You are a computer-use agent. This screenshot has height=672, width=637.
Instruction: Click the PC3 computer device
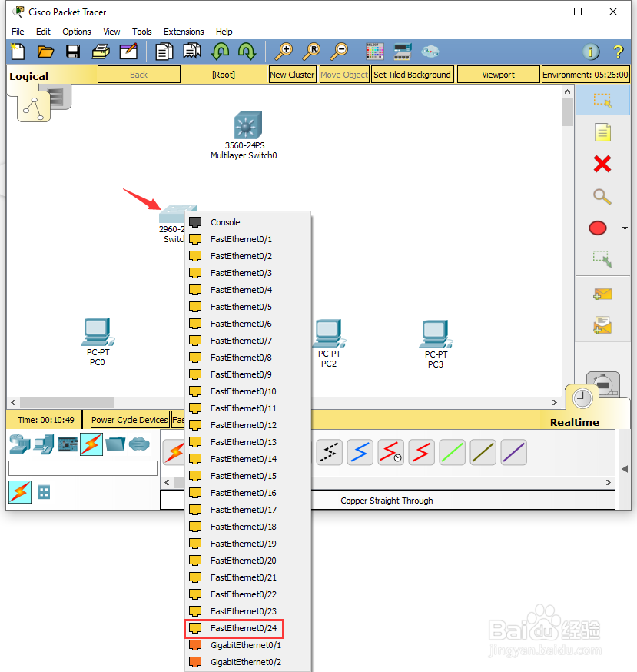[436, 334]
